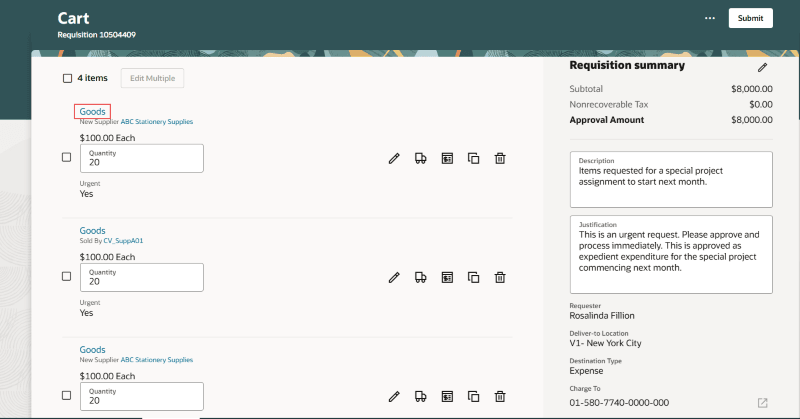
Task: Open delivery details for first Goods item
Action: click(x=420, y=159)
